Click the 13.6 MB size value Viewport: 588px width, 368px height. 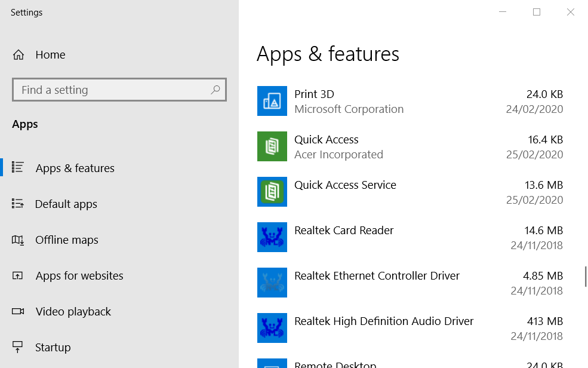[x=544, y=185]
